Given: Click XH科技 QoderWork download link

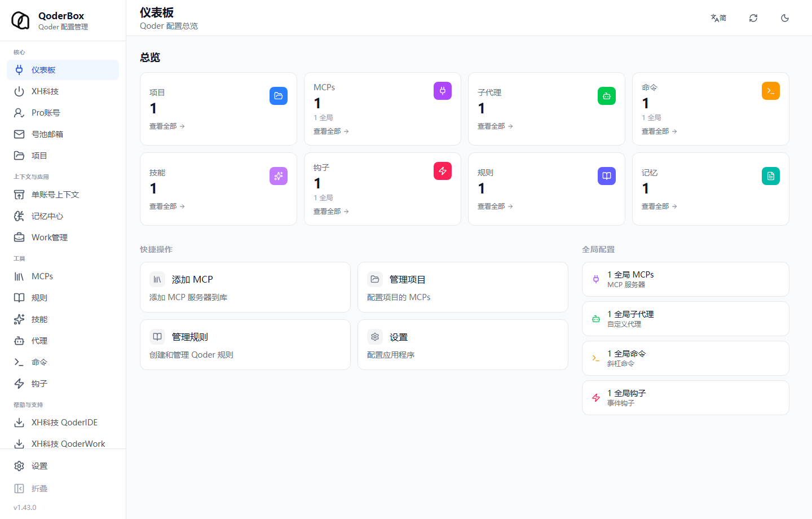Looking at the screenshot, I should (63, 443).
